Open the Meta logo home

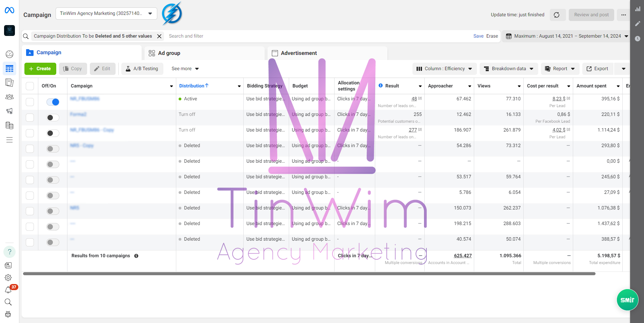[9, 11]
